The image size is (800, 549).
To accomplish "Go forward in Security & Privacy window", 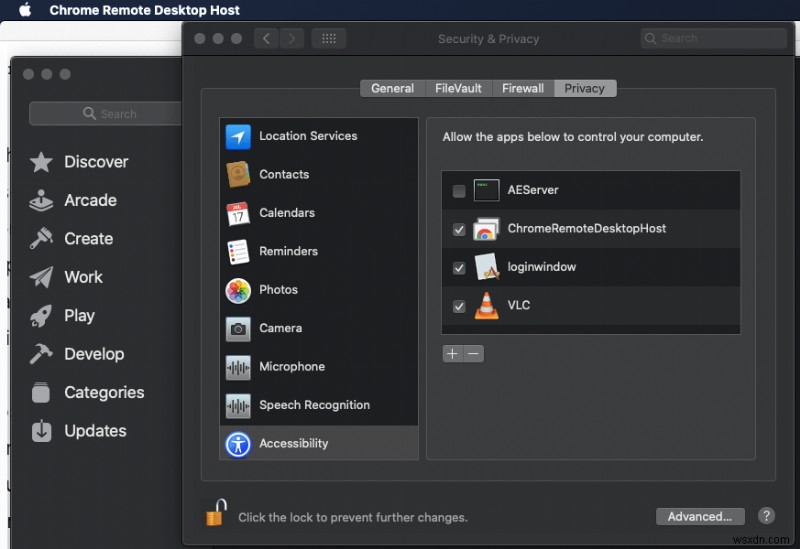I will point(291,38).
